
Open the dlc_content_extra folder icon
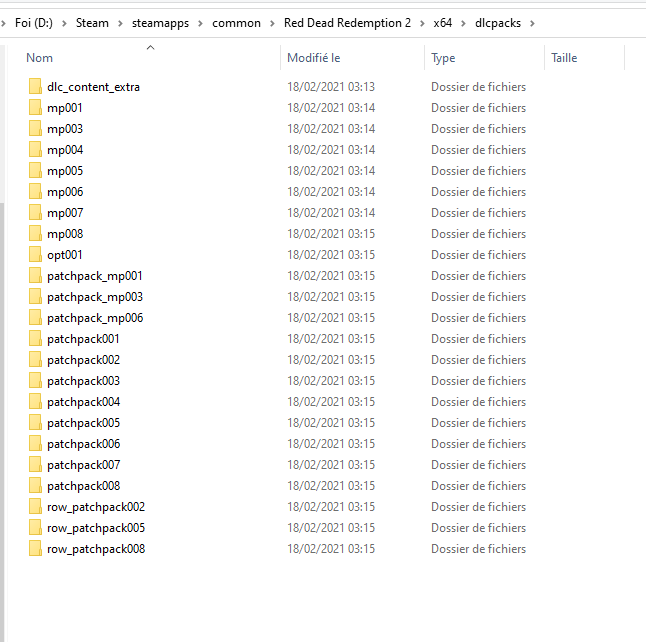click(35, 87)
